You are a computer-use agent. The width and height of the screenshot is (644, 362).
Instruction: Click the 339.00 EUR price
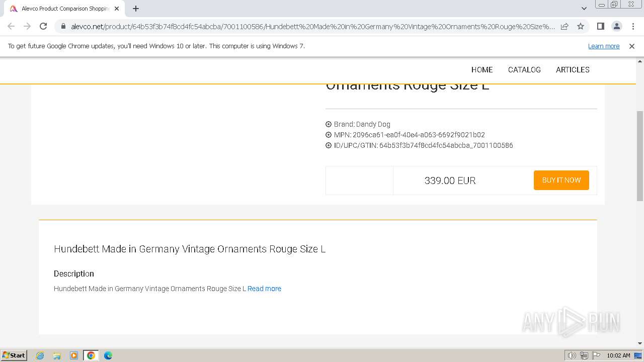click(450, 180)
